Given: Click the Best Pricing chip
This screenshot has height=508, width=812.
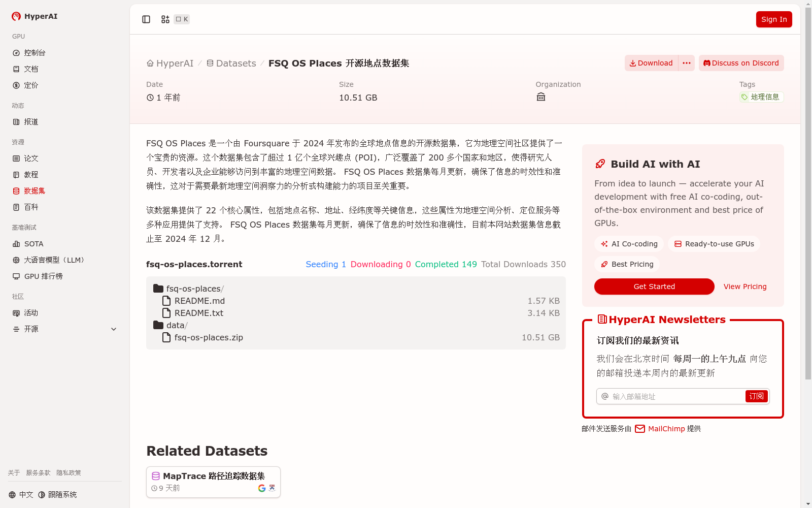Looking at the screenshot, I should [x=627, y=264].
